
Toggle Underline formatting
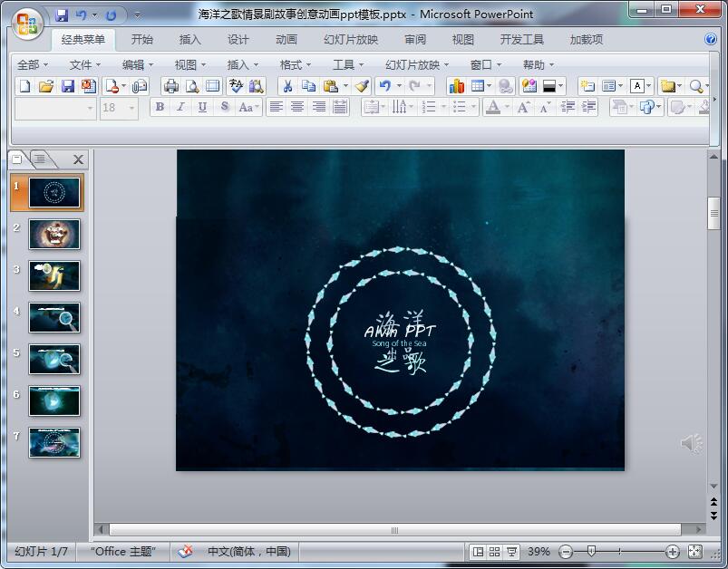(x=202, y=107)
